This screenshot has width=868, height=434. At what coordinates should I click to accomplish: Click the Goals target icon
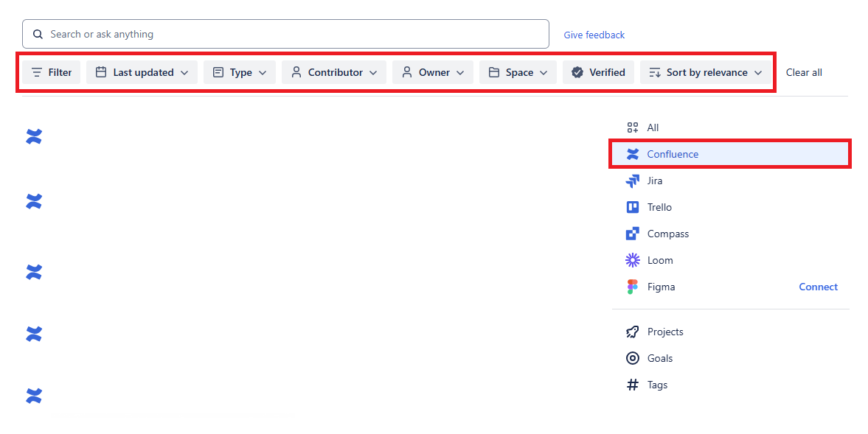tap(633, 358)
